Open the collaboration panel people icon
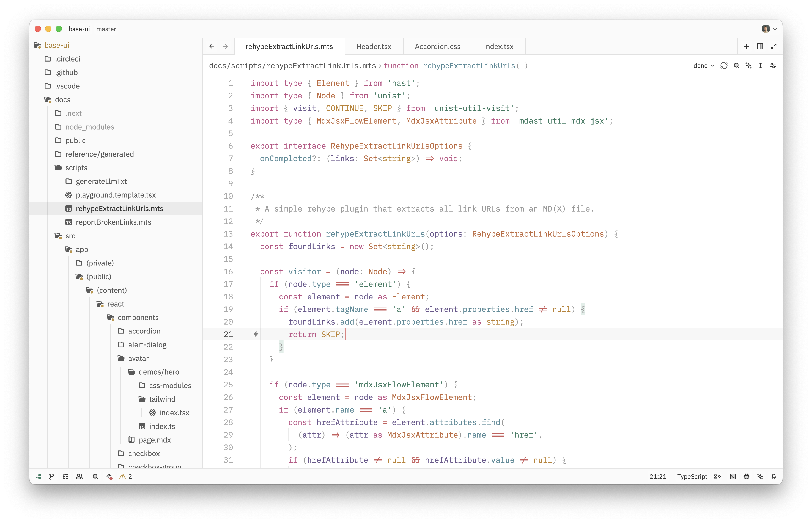Screen dimensions: 812x523 pos(79,476)
